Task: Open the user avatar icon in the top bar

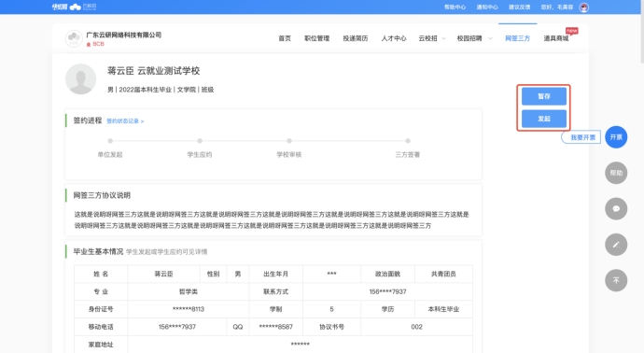Action: [583, 7]
